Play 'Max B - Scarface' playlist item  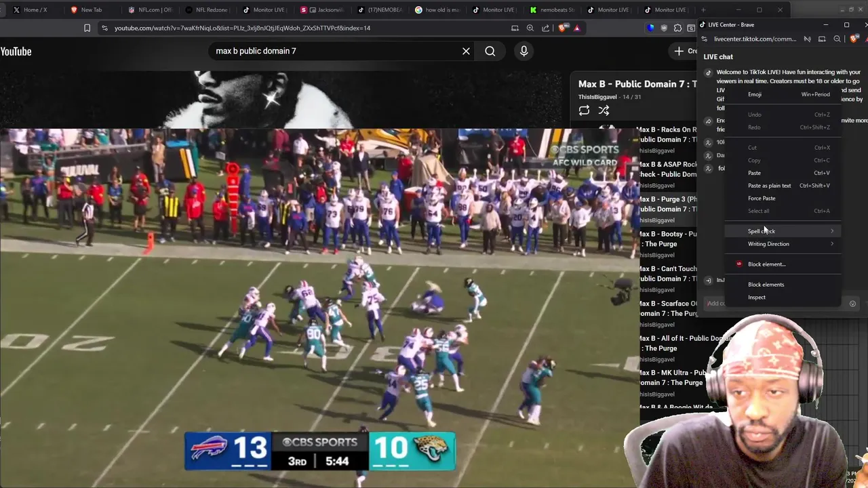tap(667, 313)
